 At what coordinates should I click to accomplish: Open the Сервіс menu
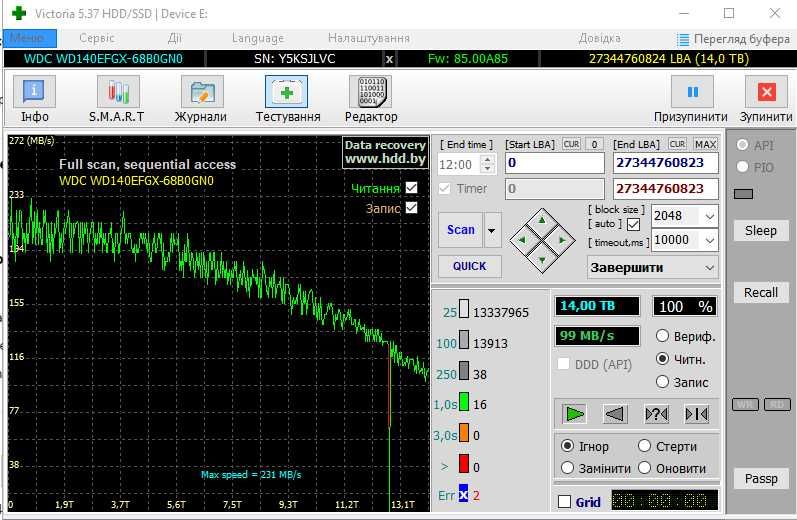click(96, 38)
